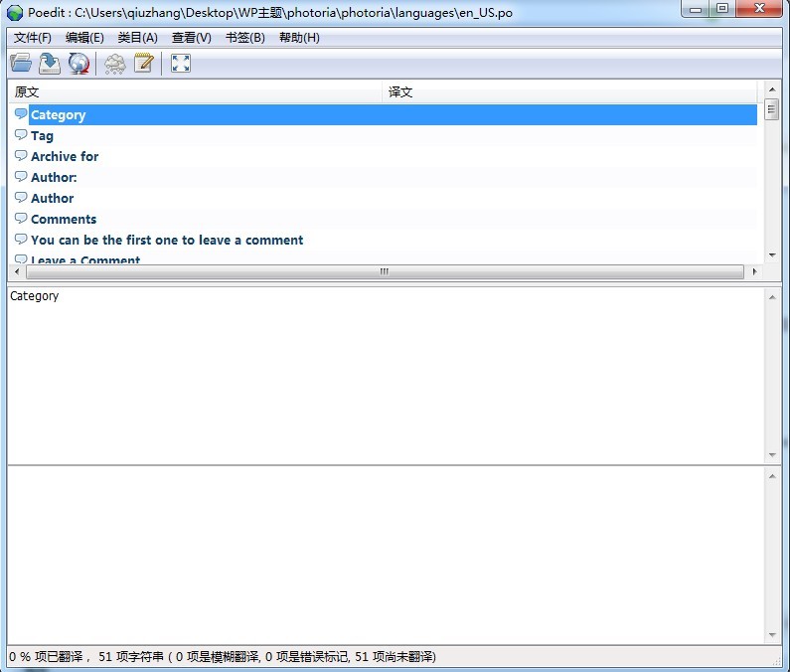Click the speech bubble icon beside Tag
The height and width of the screenshot is (672, 790).
[x=21, y=135]
